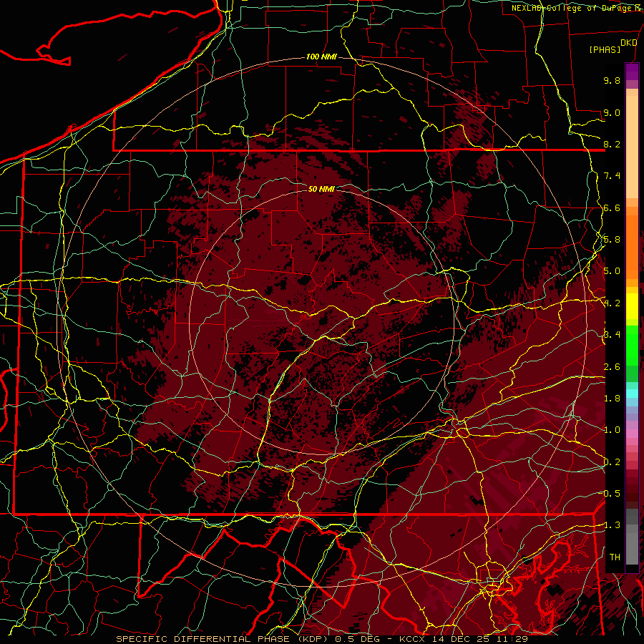Click the 8.2 scale label
Image resolution: width=644 pixels, height=644 pixels.
click(x=612, y=144)
